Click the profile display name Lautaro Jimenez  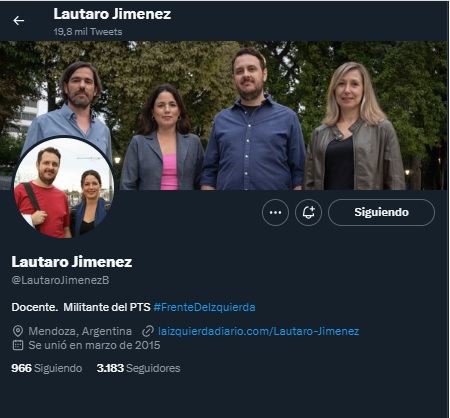pyautogui.click(x=72, y=262)
